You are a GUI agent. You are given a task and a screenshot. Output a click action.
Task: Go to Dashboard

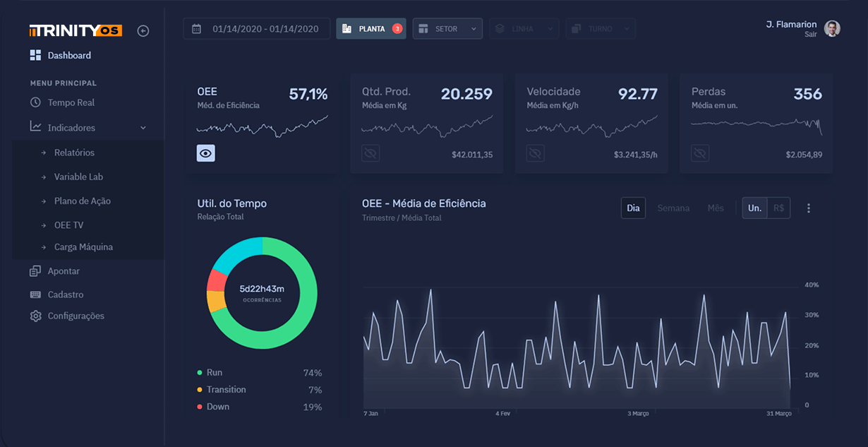pyautogui.click(x=69, y=55)
